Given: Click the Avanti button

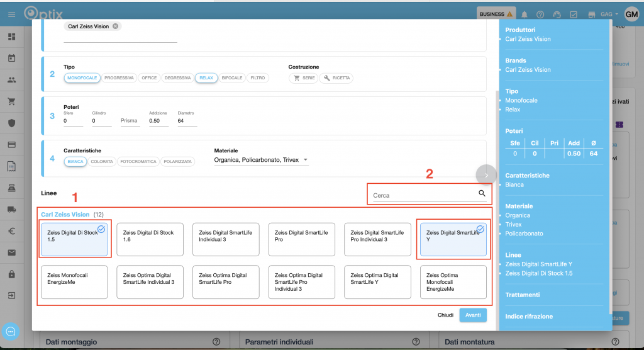Looking at the screenshot, I should [472, 315].
